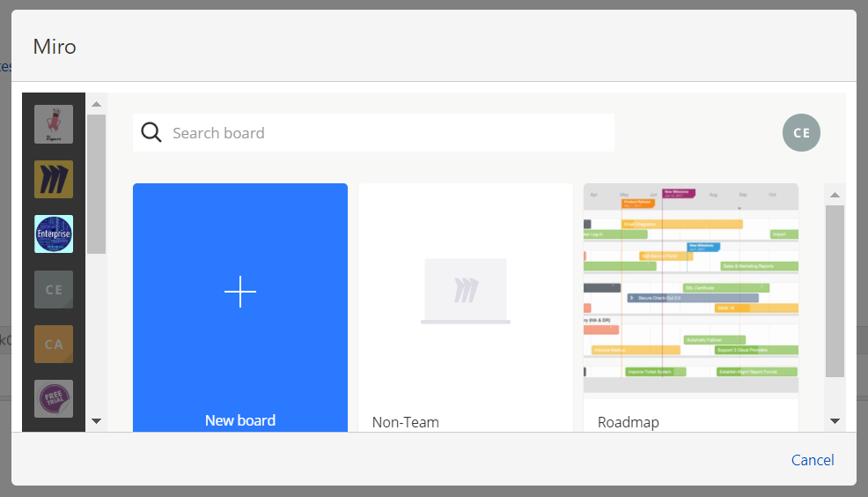Create a New board
868x497 pixels.
(x=240, y=420)
